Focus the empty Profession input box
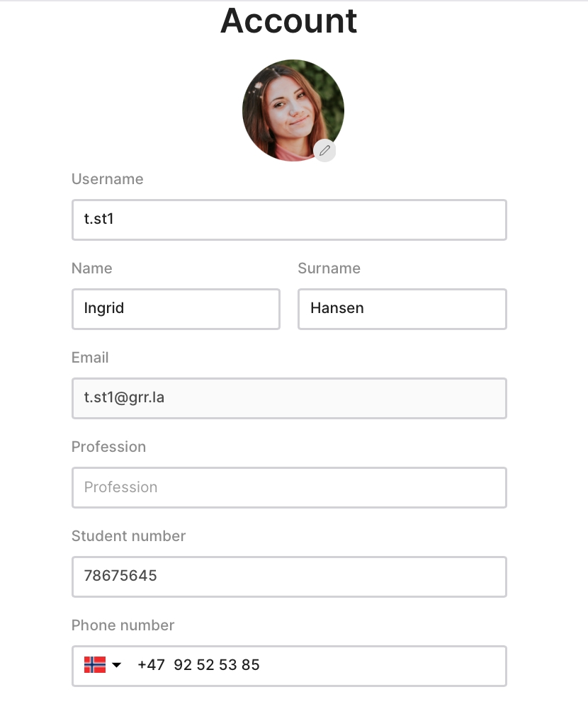Image resolution: width=588 pixels, height=704 pixels. [x=289, y=487]
